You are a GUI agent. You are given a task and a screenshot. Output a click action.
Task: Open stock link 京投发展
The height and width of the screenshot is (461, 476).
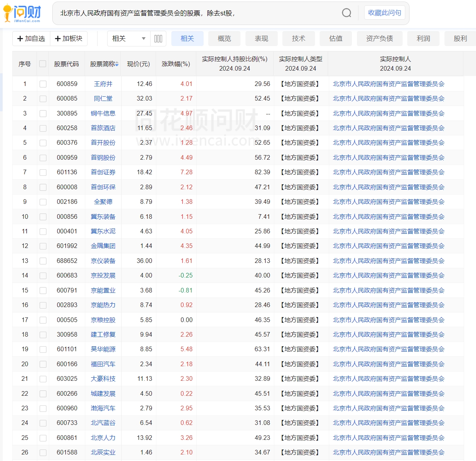click(103, 275)
